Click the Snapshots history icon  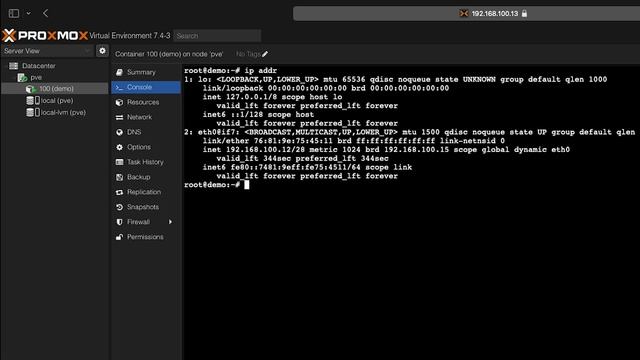click(x=119, y=207)
